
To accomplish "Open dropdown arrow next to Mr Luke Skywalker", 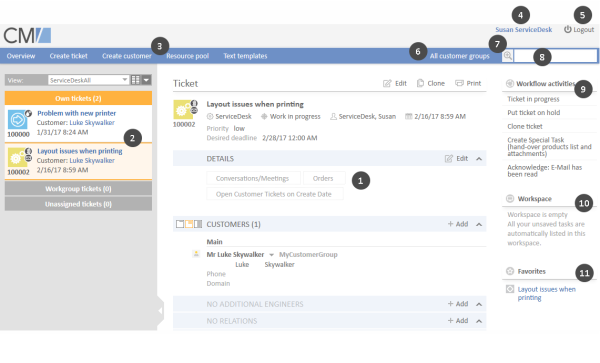I will point(271,255).
